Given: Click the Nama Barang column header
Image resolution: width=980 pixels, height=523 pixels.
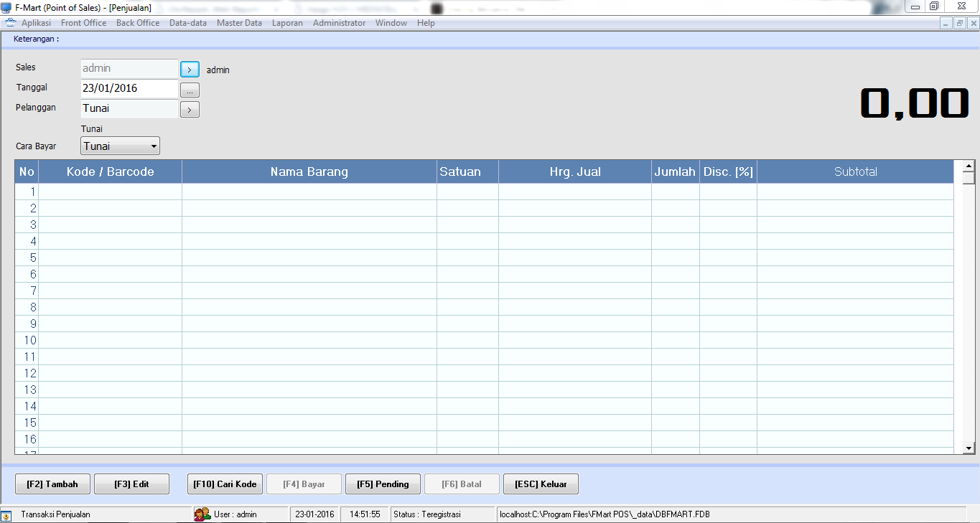Looking at the screenshot, I should (309, 171).
